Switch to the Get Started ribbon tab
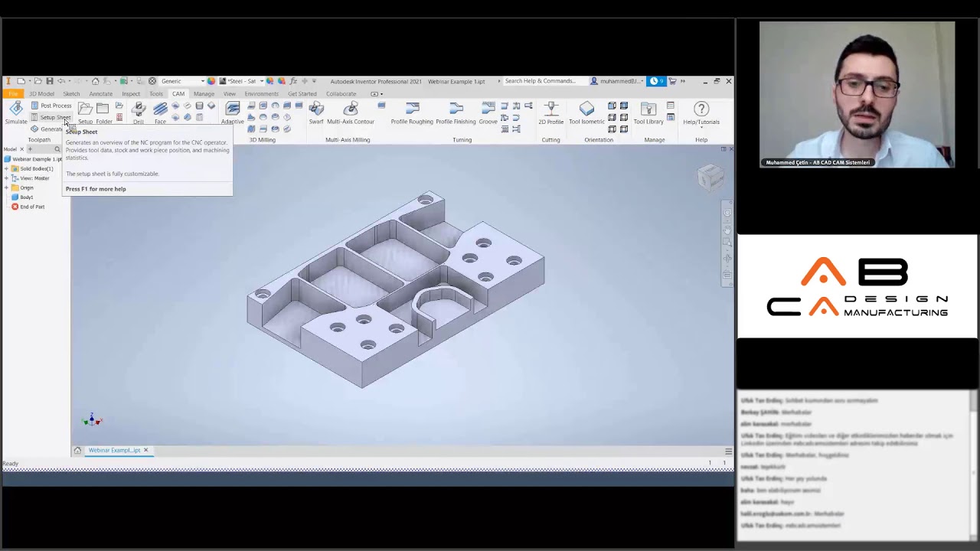This screenshot has width=980, height=551. pos(302,93)
